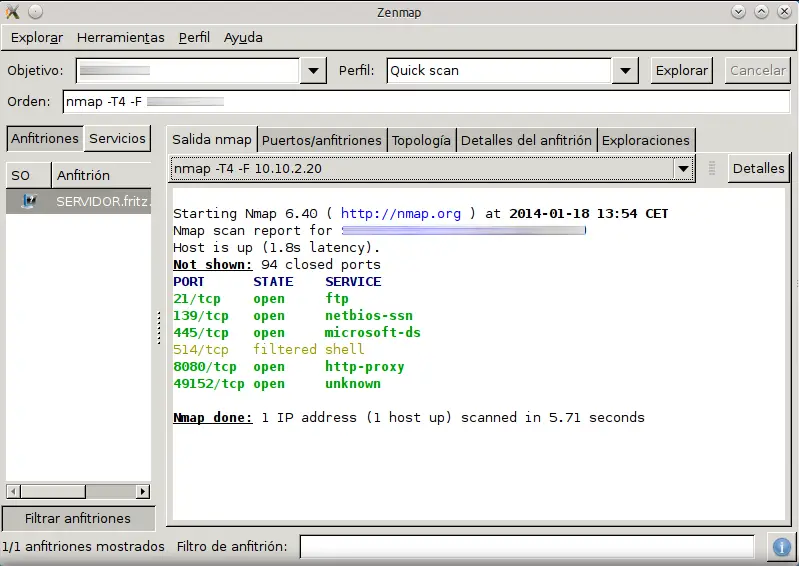
Task: Click the microsoft-ds service text
Action: pos(373,333)
